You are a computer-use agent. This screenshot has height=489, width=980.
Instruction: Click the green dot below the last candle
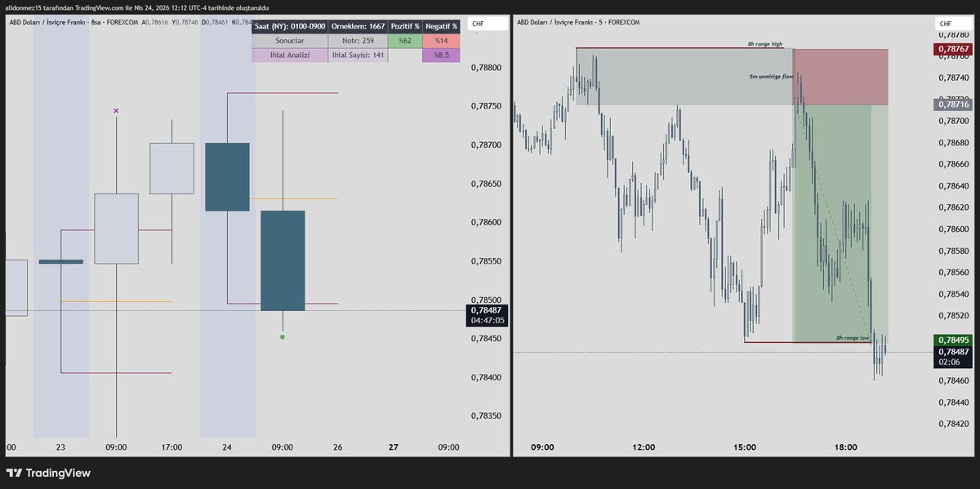point(283,336)
